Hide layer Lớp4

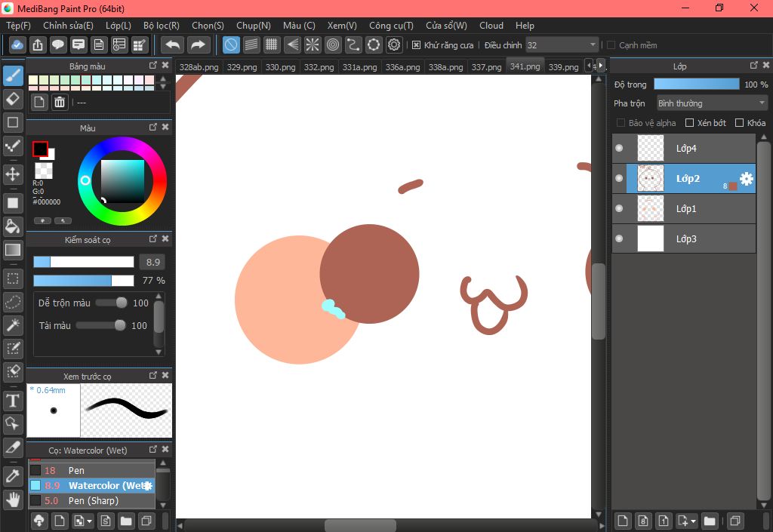[619, 148]
